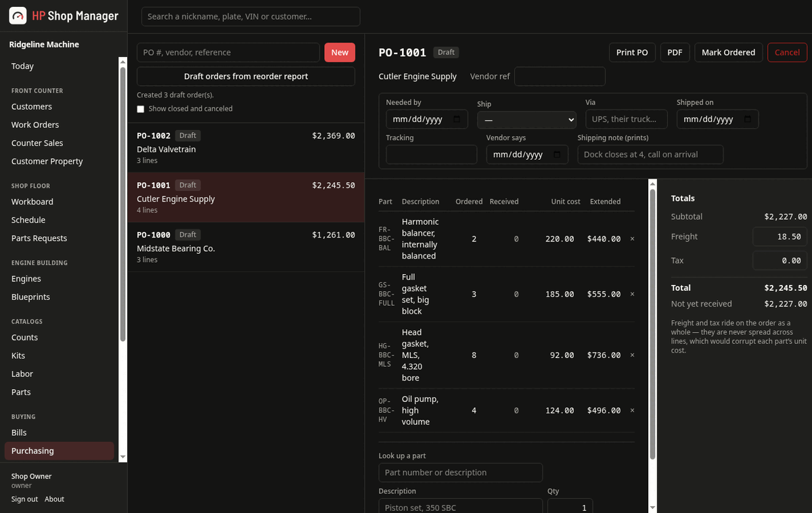The width and height of the screenshot is (812, 513).
Task: Focus the global search field
Action: pos(250,16)
